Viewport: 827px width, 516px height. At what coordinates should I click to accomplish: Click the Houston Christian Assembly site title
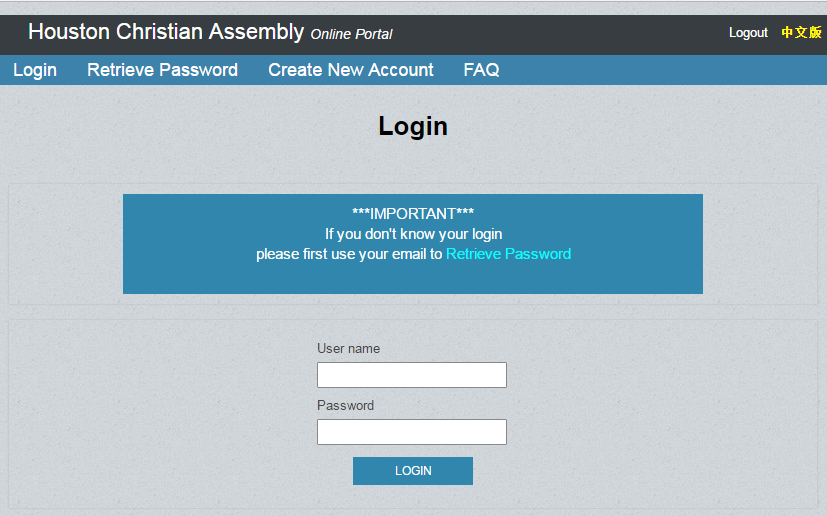click(x=166, y=32)
